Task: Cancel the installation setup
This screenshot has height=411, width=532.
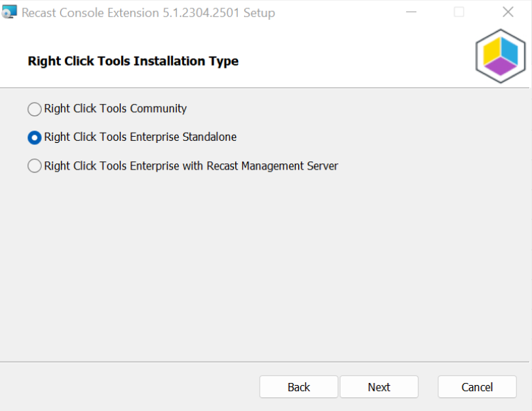Action: point(477,387)
